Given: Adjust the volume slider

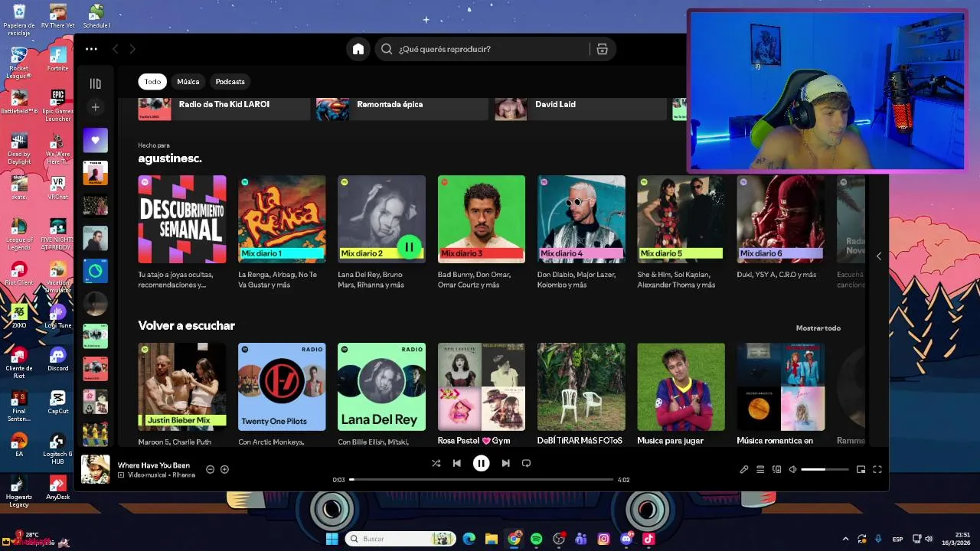Looking at the screenshot, I should coord(825,469).
